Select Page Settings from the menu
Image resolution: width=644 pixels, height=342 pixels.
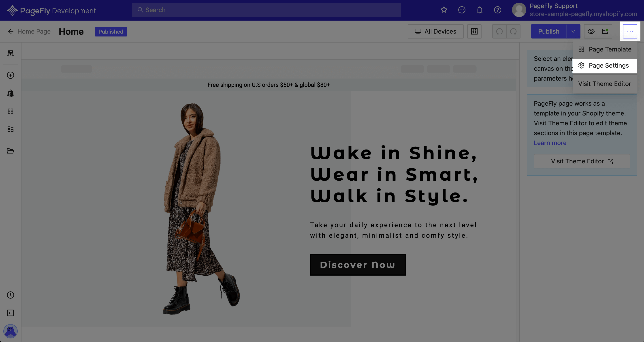tap(605, 66)
